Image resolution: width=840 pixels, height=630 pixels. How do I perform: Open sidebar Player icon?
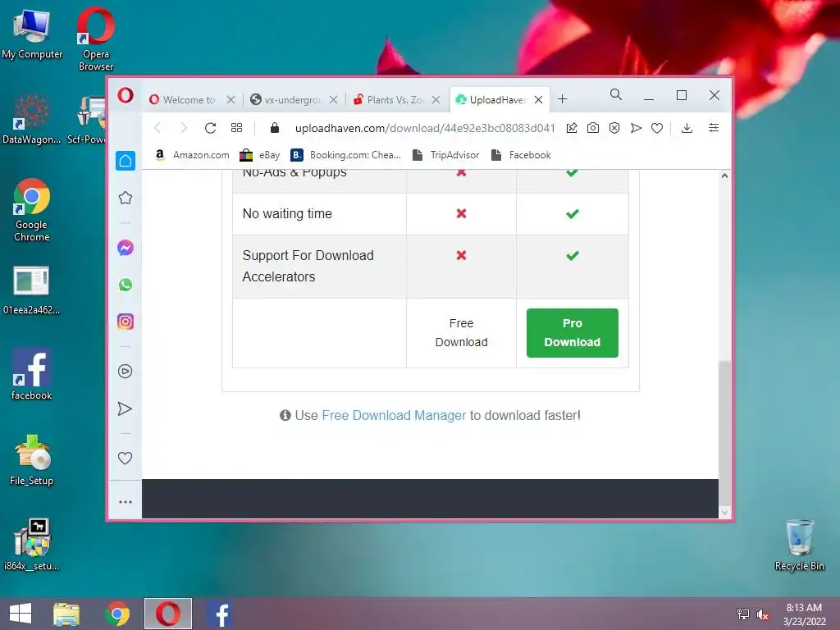(126, 372)
